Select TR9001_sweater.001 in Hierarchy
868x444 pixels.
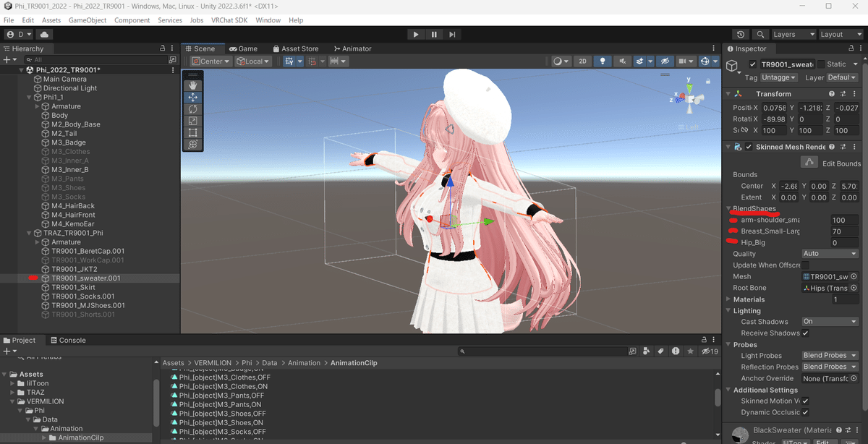coord(85,278)
